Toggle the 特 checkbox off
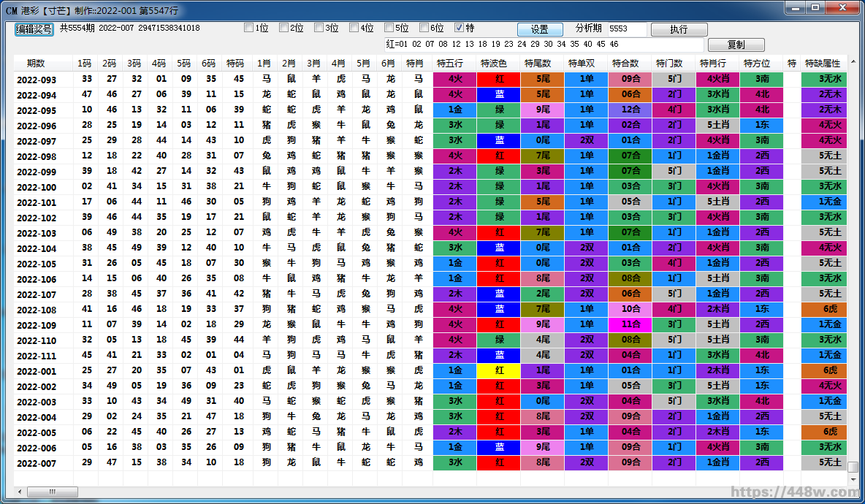865x504 pixels. [459, 28]
